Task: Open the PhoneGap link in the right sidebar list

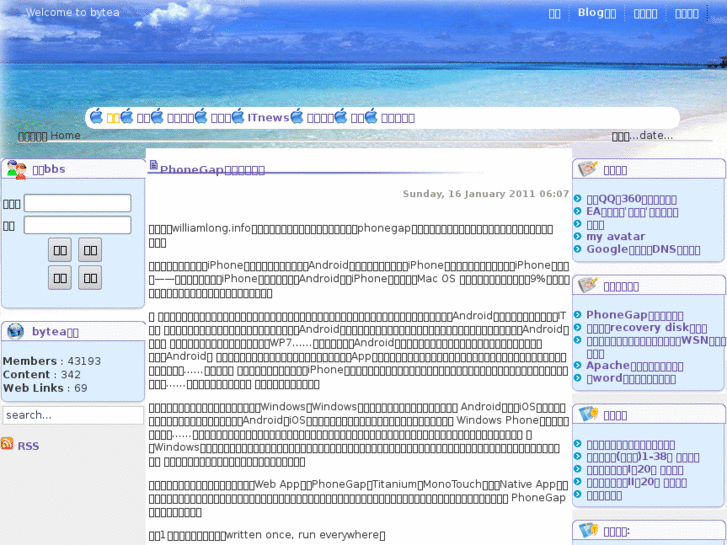Action: click(x=634, y=315)
